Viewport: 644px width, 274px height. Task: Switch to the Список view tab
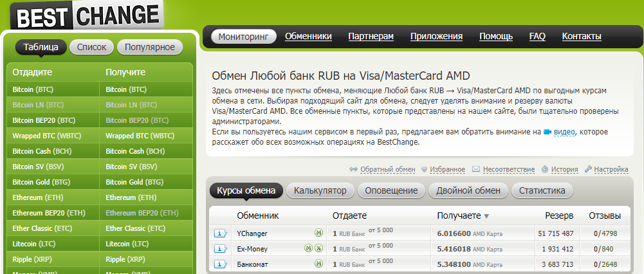click(x=91, y=47)
